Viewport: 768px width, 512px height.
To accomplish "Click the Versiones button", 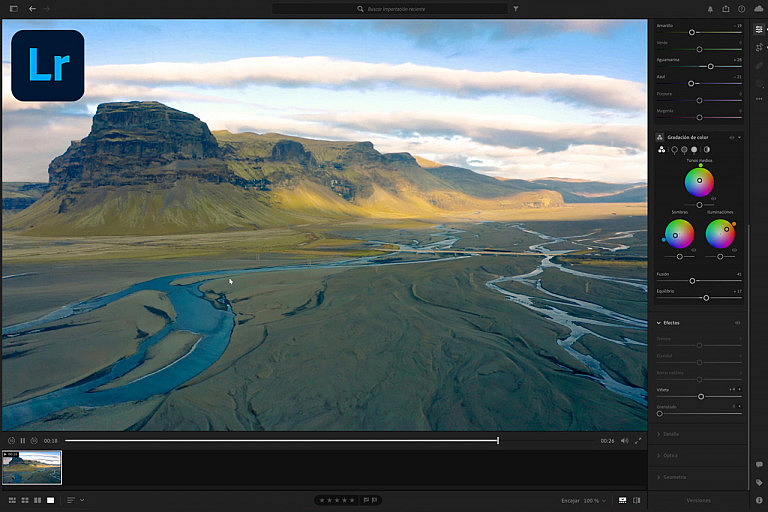I will coord(698,500).
